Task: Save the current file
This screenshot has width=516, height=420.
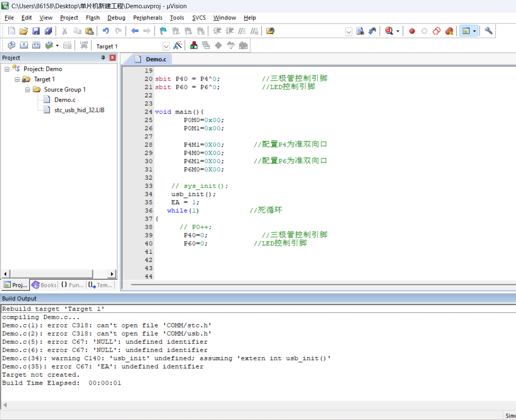Action: (36, 31)
